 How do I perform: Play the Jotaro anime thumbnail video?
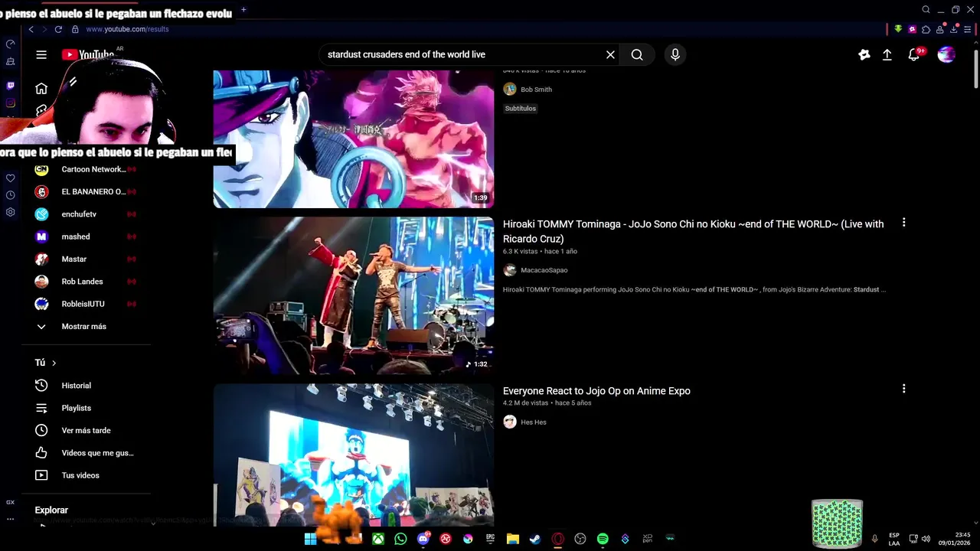pos(354,139)
